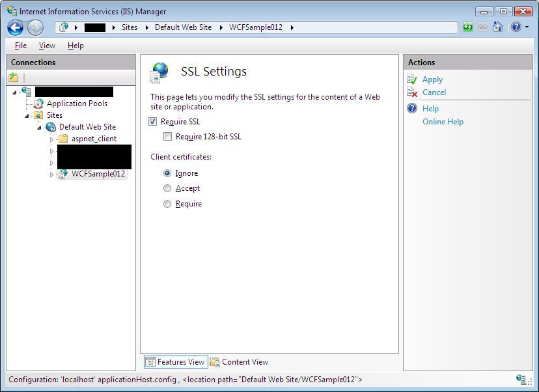
Task: Go back with the blue Back arrow
Action: point(15,28)
